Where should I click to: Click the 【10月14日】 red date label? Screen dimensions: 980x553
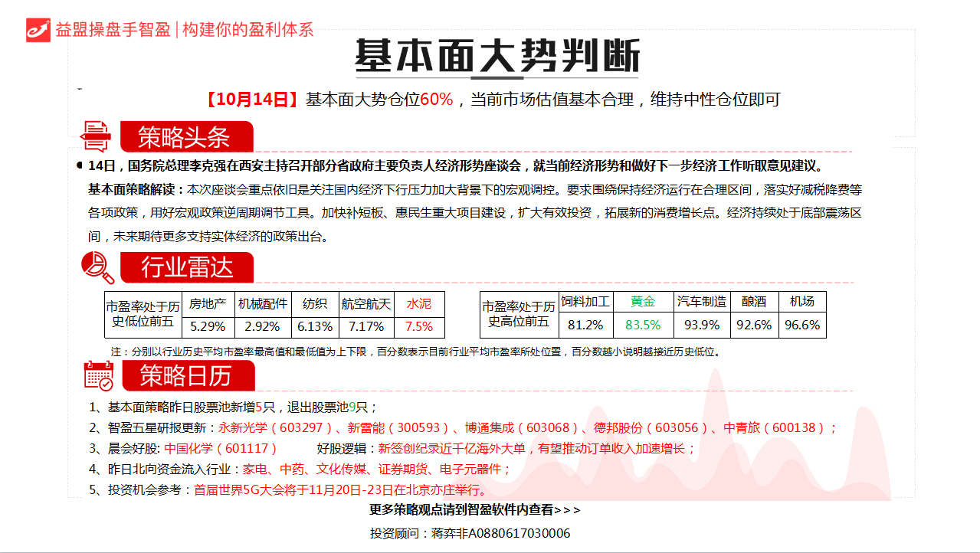tap(251, 100)
